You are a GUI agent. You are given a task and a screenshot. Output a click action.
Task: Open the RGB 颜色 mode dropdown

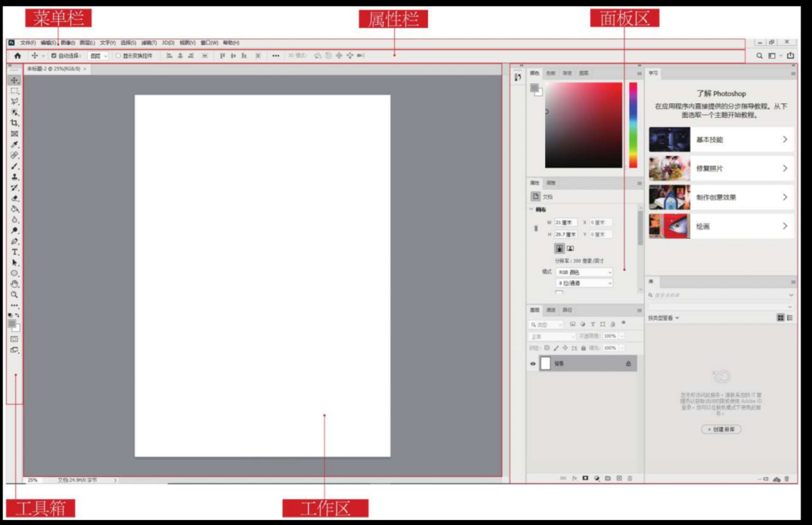click(584, 272)
